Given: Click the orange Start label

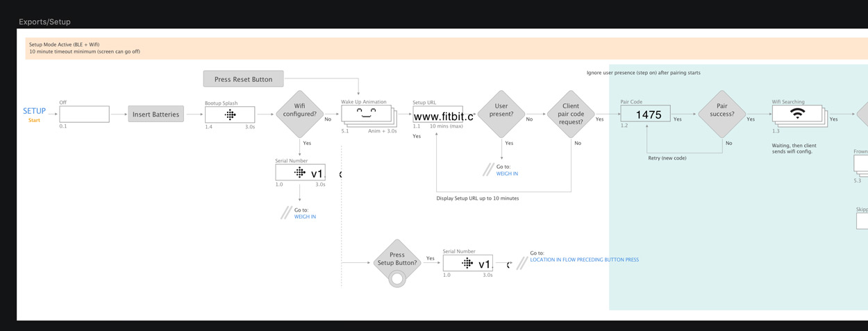Looking at the screenshot, I should click(34, 121).
